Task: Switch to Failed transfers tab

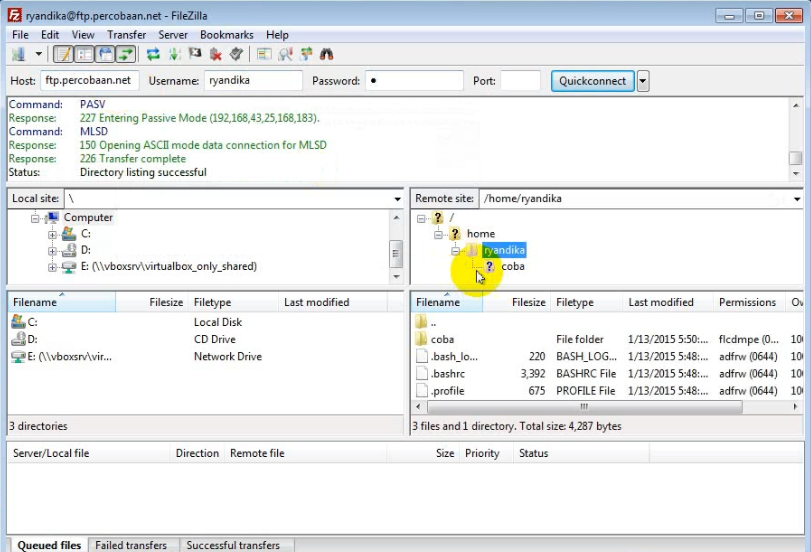Action: pos(131,545)
